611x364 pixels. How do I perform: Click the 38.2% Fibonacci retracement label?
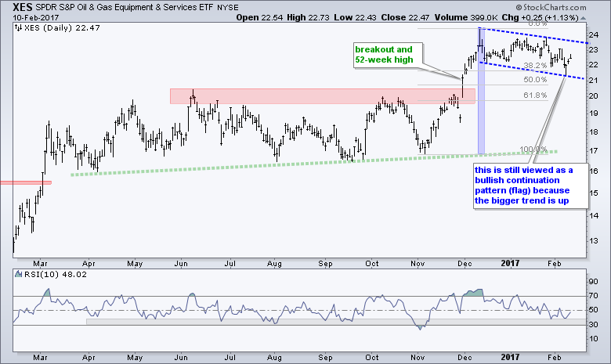[x=535, y=66]
